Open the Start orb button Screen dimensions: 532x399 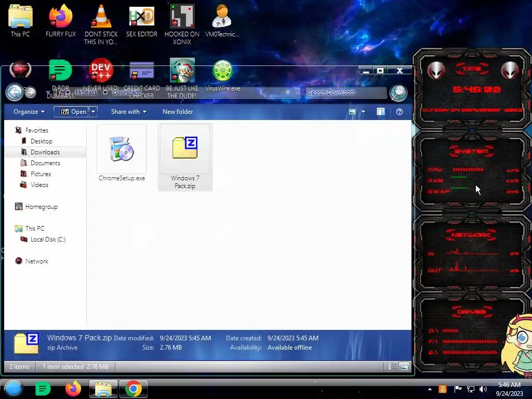14,389
